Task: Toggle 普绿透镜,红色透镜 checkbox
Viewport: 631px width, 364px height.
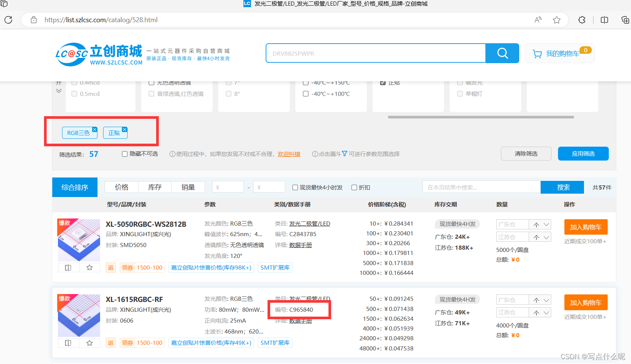Action: point(152,94)
